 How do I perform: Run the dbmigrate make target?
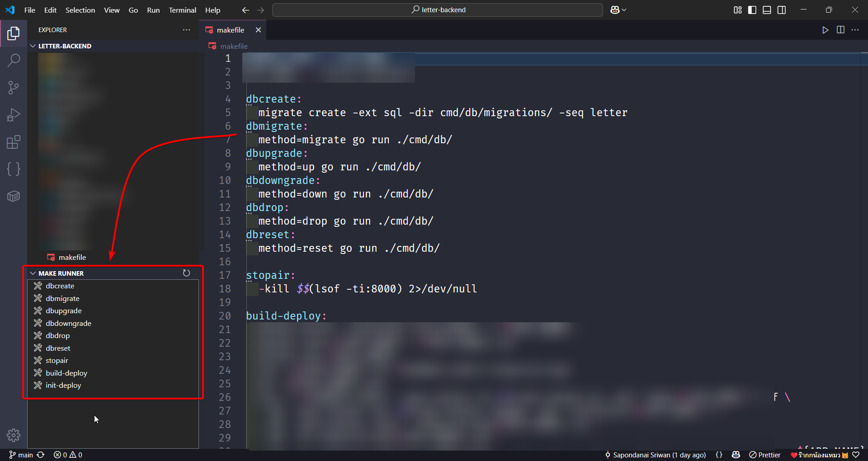click(62, 298)
